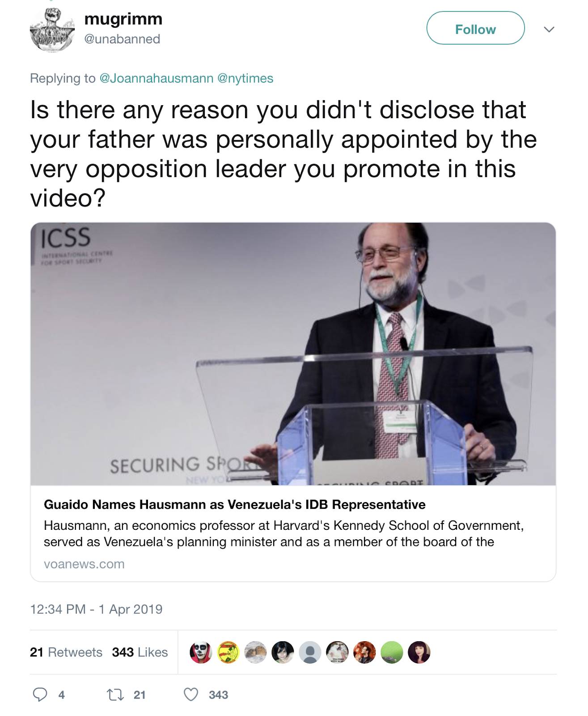Click the yellow cartoon liker avatar

[x=228, y=652]
